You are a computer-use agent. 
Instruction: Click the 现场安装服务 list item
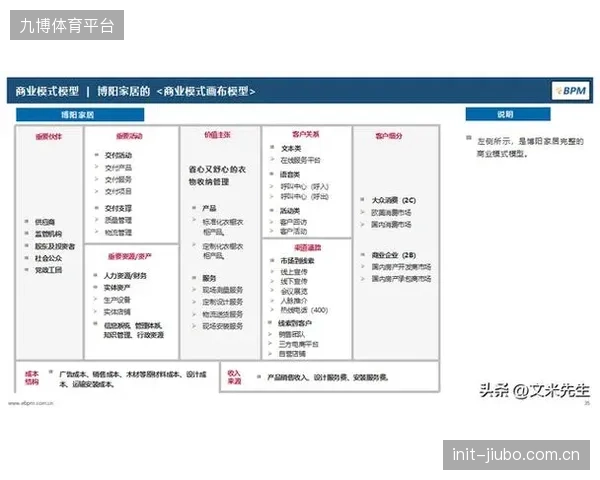click(x=222, y=326)
